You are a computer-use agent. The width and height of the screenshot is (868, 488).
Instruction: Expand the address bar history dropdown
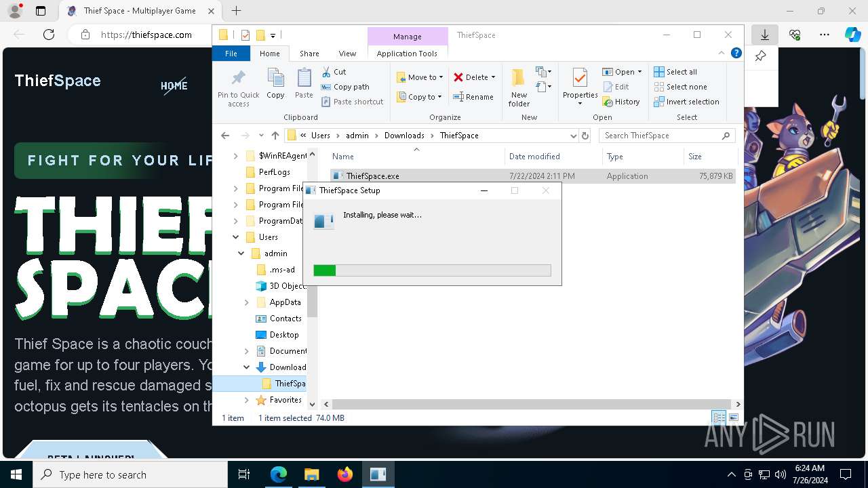[574, 136]
